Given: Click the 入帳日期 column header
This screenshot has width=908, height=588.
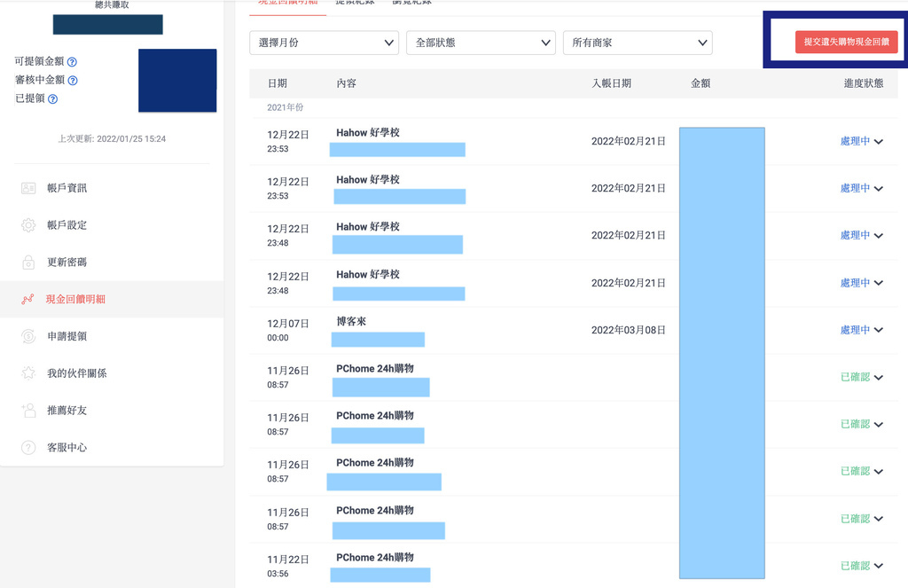Looking at the screenshot, I should click(612, 83).
